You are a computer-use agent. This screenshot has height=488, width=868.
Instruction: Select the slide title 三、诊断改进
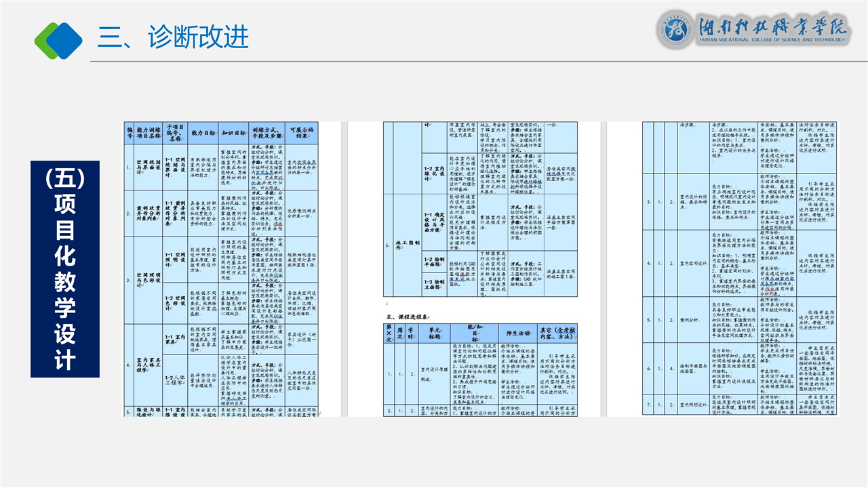click(173, 37)
